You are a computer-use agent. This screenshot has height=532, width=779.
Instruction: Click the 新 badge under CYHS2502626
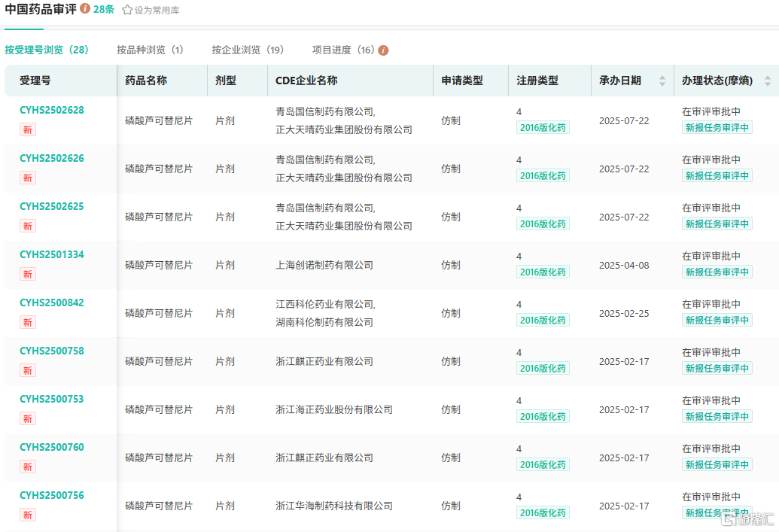click(28, 178)
